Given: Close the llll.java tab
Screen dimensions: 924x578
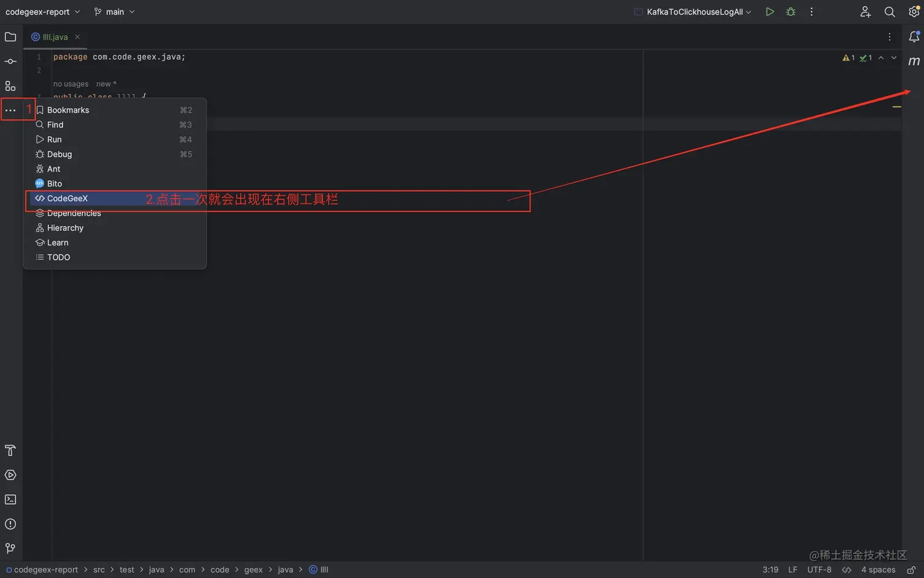Looking at the screenshot, I should click(x=77, y=37).
